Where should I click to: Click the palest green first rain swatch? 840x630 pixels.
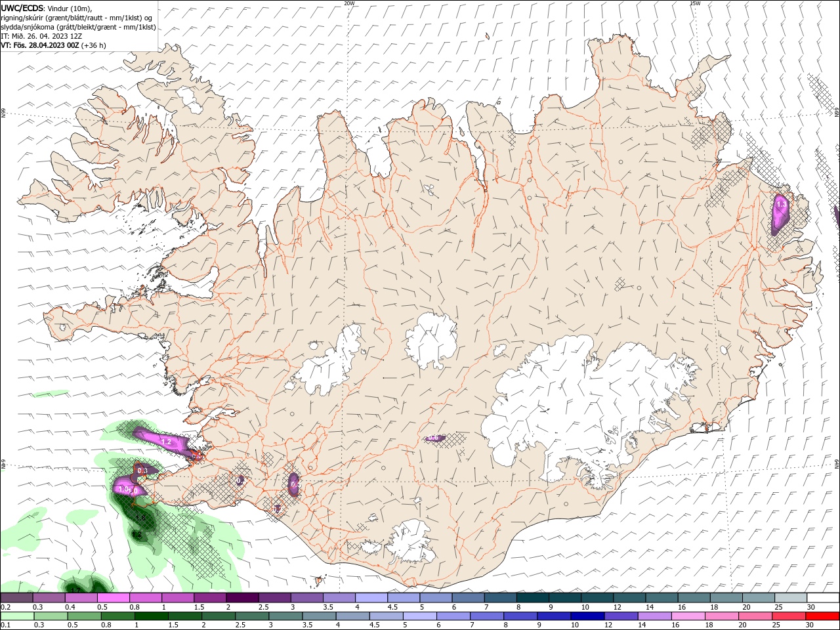pyautogui.click(x=17, y=616)
